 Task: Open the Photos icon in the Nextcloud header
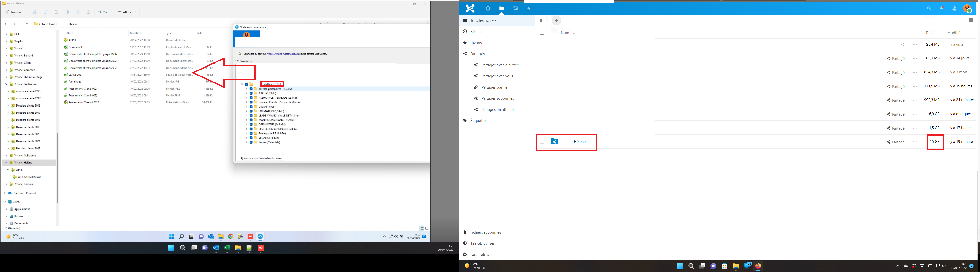[x=515, y=8]
